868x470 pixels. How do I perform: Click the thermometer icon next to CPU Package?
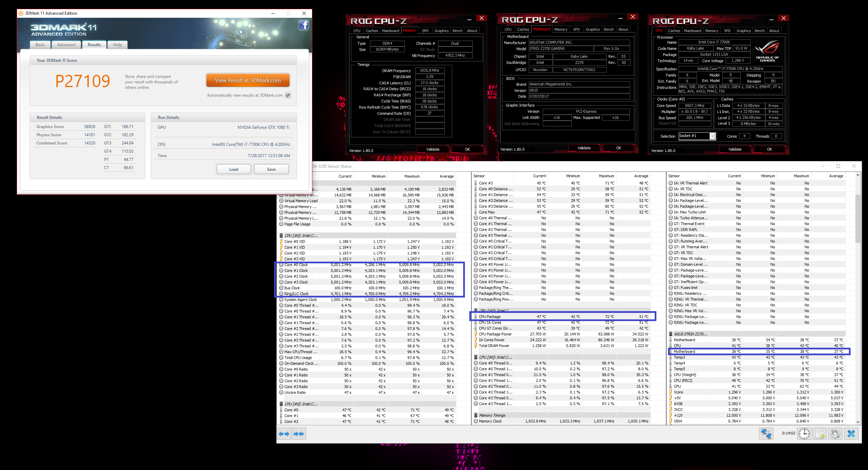pos(475,317)
